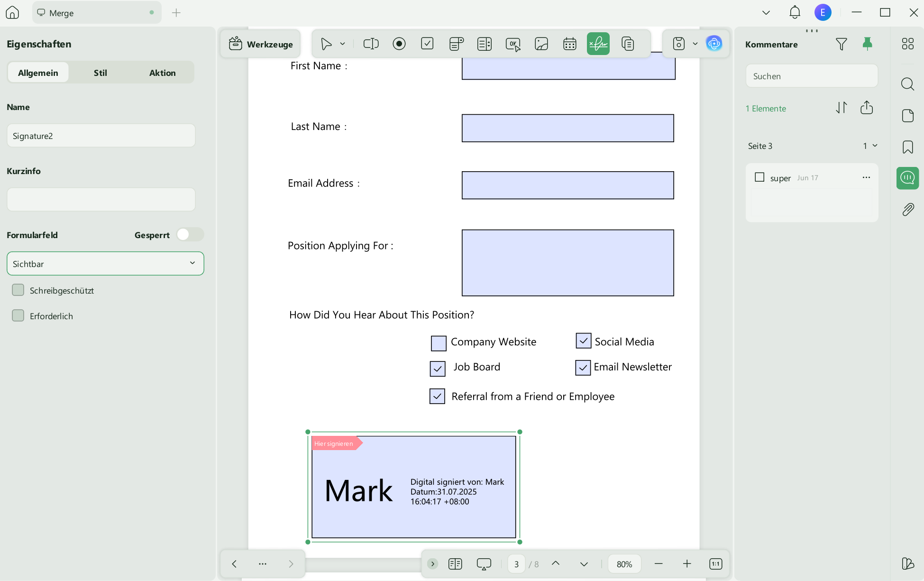Switch to the Aktion tab
The image size is (924, 581).
(x=163, y=73)
